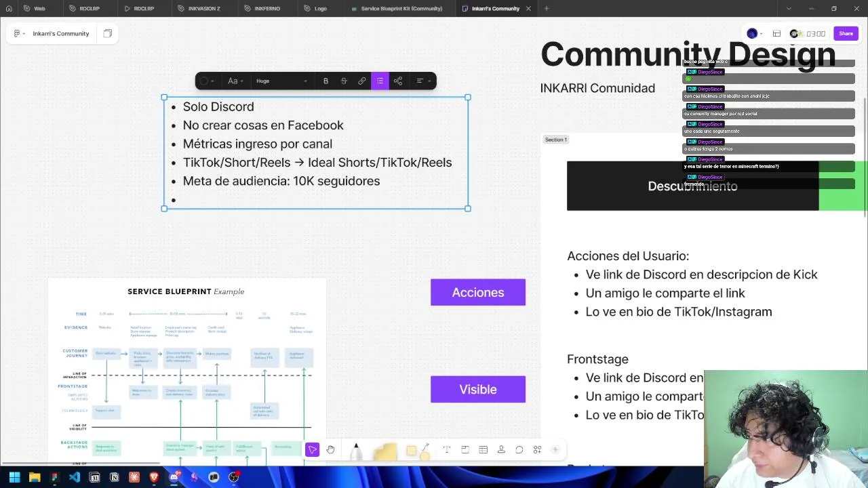Open the widgets and plugins menu

click(537, 449)
